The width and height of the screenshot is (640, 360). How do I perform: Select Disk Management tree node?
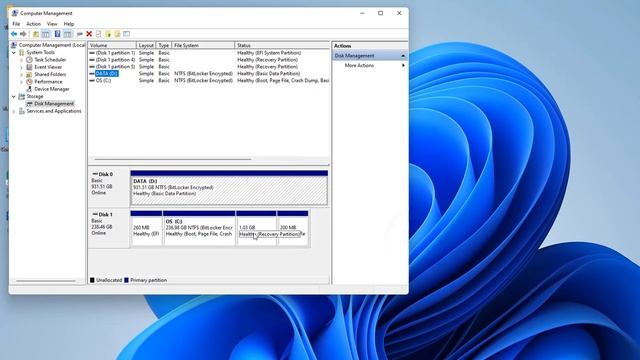[x=54, y=104]
